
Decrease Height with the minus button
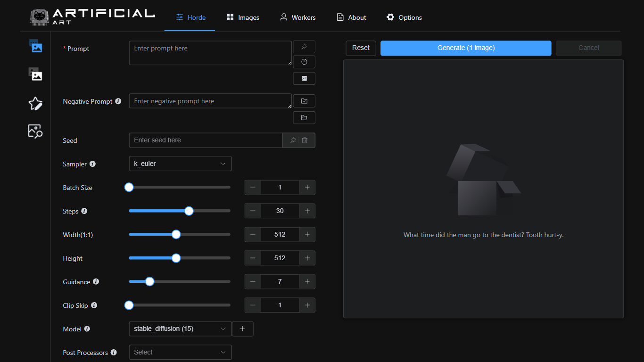pyautogui.click(x=253, y=258)
